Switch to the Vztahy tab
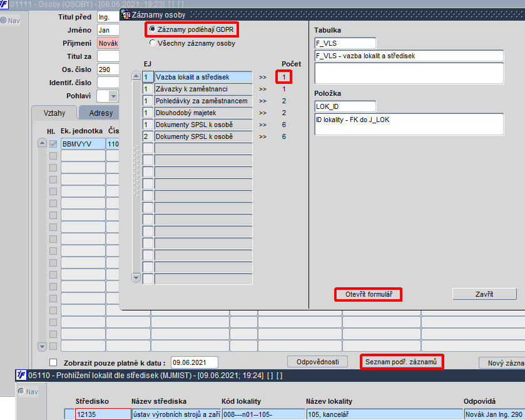The image size is (525, 420). (x=54, y=113)
